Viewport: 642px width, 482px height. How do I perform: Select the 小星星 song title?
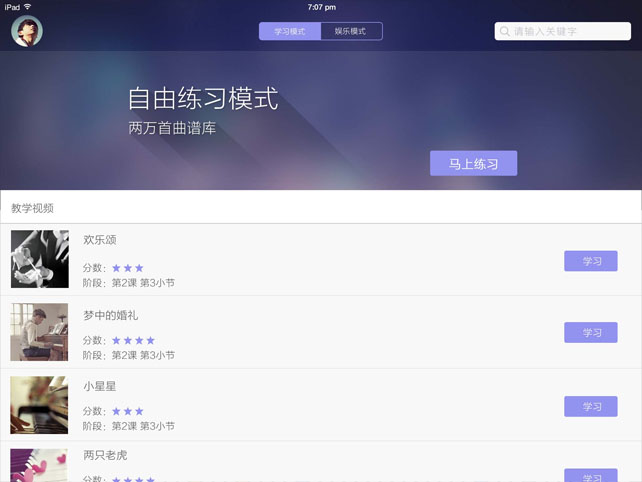tap(100, 386)
